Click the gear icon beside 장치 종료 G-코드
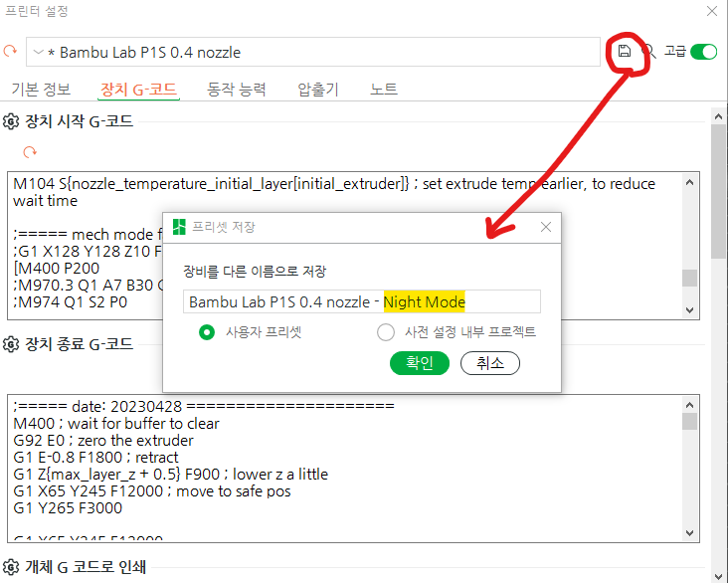 coord(11,344)
